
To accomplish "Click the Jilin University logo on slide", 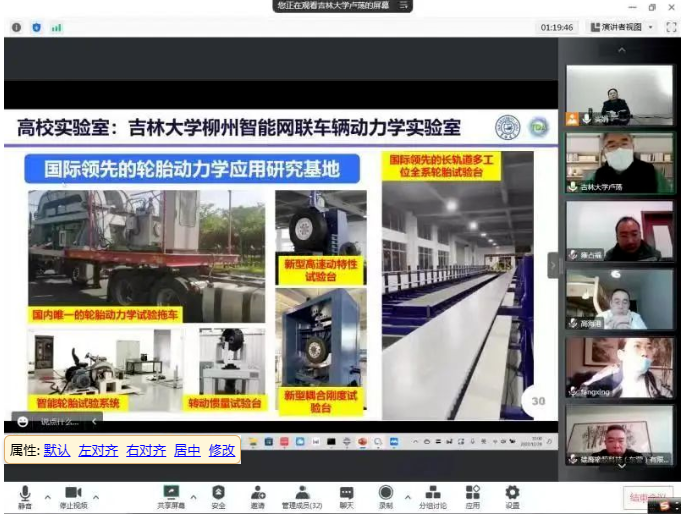I will point(507,127).
